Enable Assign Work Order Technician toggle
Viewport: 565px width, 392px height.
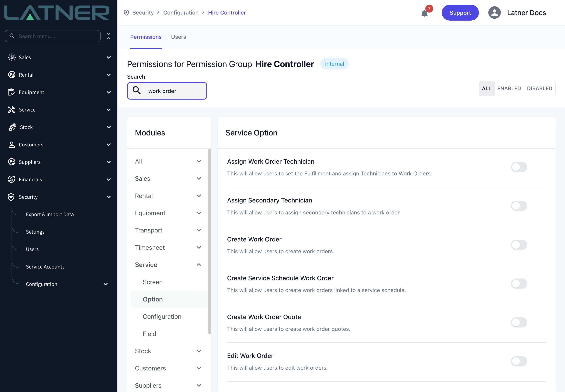pyautogui.click(x=519, y=167)
